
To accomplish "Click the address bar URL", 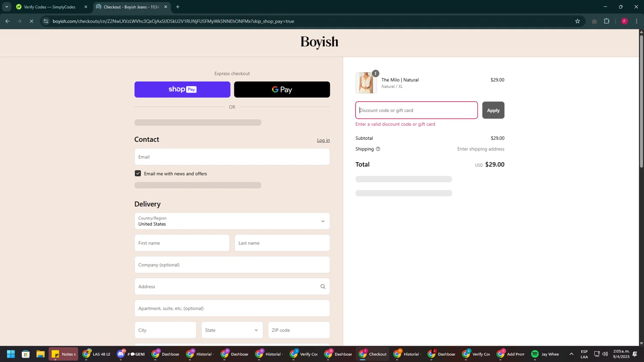I will [x=173, y=21].
